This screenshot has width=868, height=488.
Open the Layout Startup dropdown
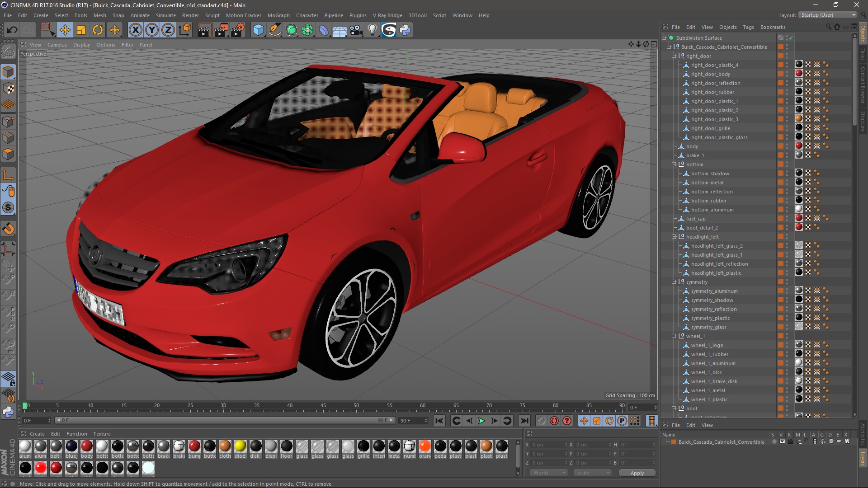[x=828, y=15]
